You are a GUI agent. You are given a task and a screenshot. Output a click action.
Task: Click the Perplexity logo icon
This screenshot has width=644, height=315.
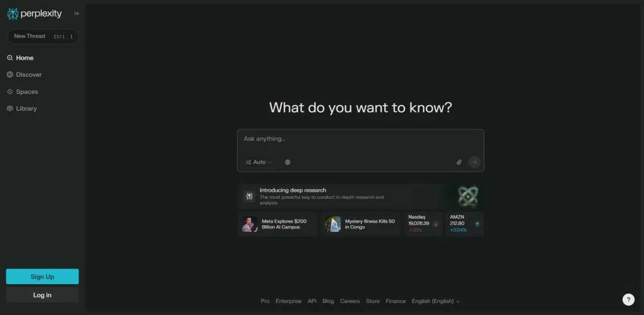(13, 14)
